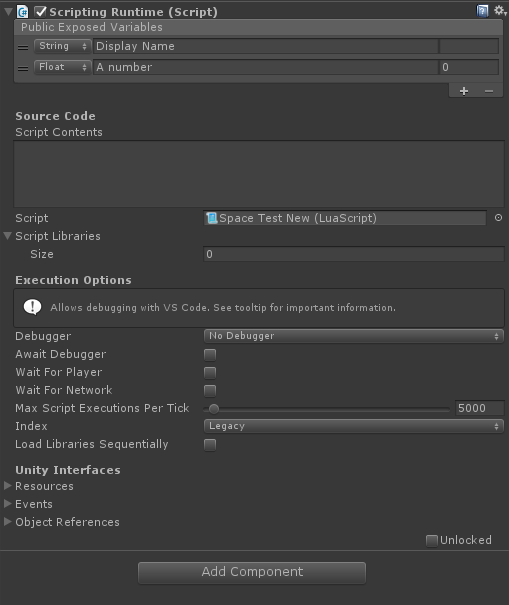Disable the Scripting Runtime component checkbox
Screen dimensions: 509x605
pos(40,12)
